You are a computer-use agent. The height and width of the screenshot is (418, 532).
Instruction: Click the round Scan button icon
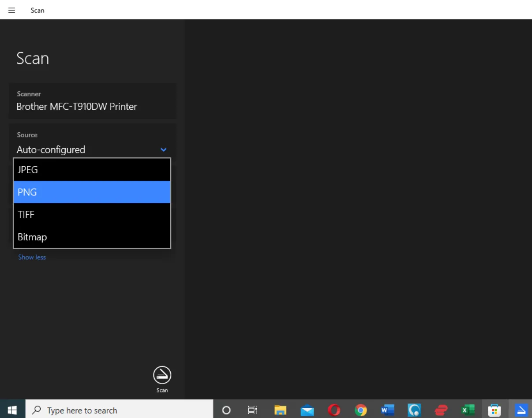click(x=162, y=375)
